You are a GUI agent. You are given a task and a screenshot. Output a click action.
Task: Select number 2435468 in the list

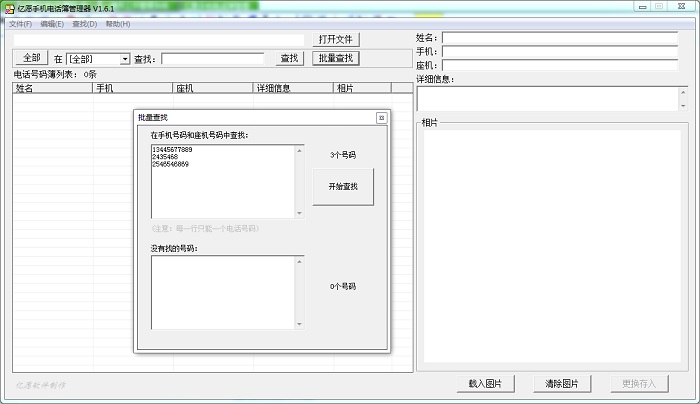tap(165, 157)
